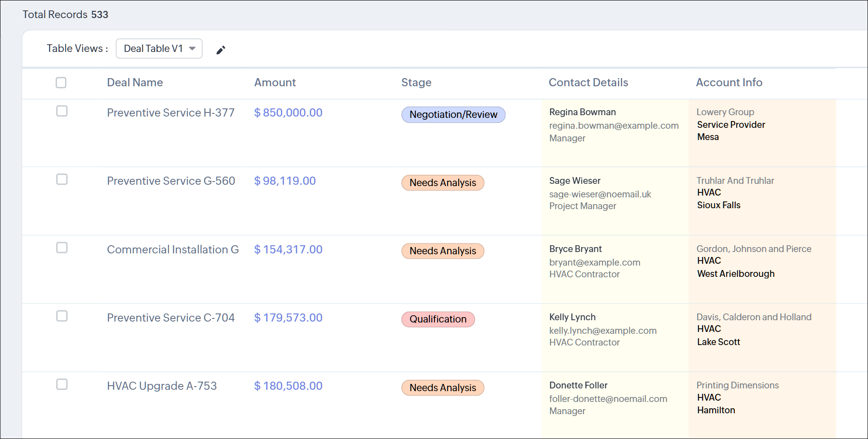Click the $850,000.00 amount value
The height and width of the screenshot is (439, 868).
tap(288, 113)
